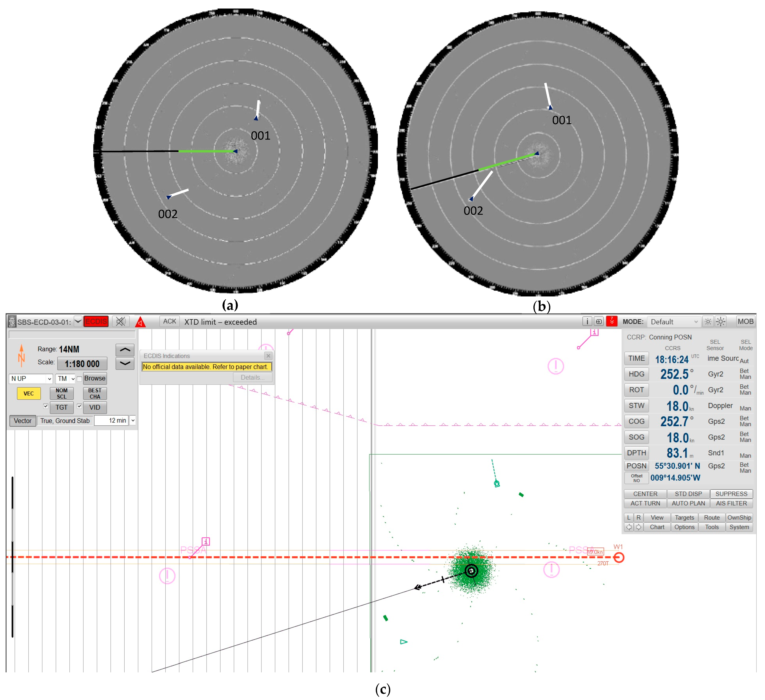Uncheck the TGT targets checkbox

coord(46,406)
